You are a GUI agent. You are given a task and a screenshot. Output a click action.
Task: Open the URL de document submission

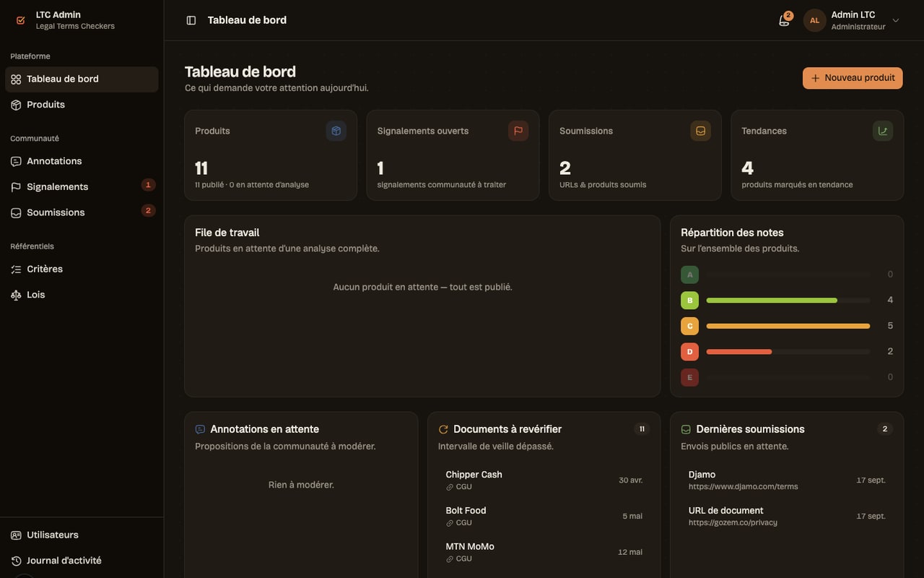787,517
